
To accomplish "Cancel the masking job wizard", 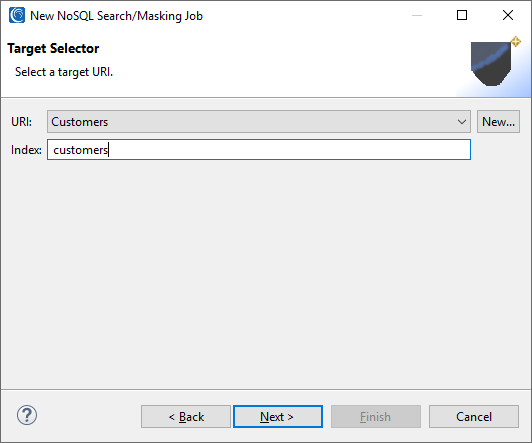I will click(x=474, y=417).
